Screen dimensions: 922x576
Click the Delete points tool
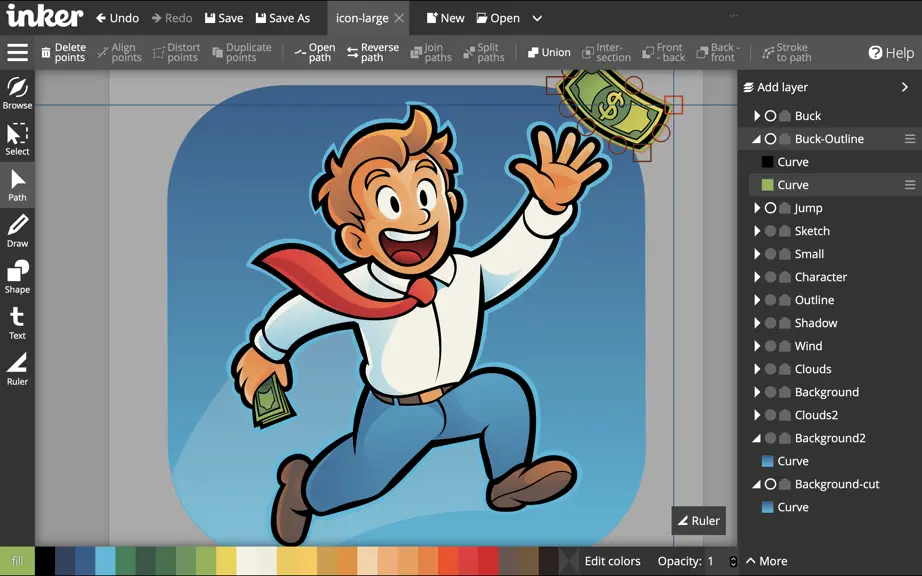point(63,52)
